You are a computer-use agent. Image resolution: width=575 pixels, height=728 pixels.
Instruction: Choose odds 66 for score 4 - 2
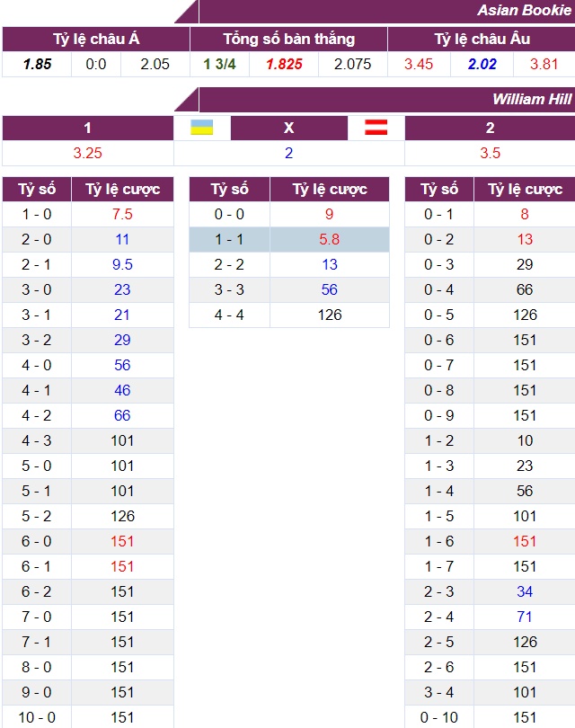[x=122, y=415]
